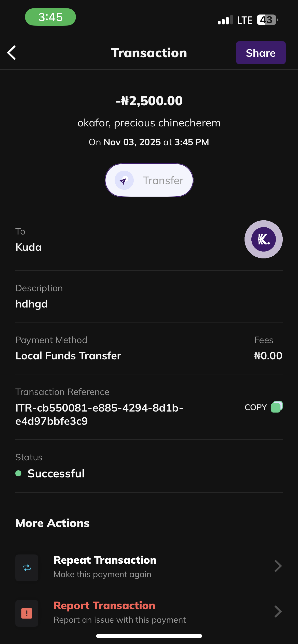Screen dimensions: 298x644
Task: Tap the back arrow icon
Action: [12, 53]
